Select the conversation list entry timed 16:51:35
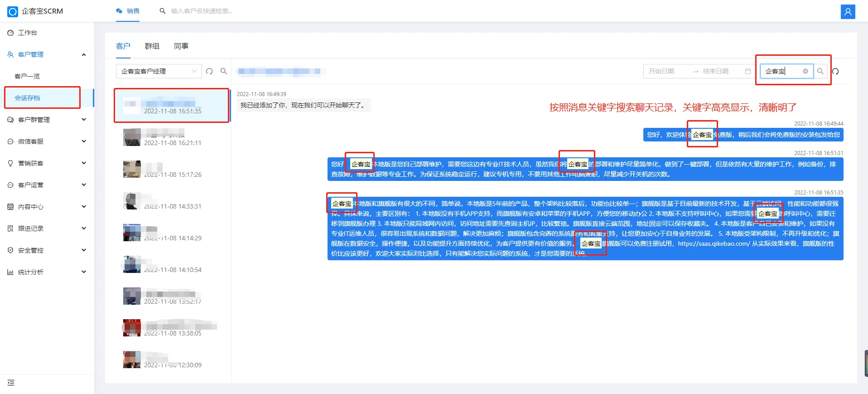868x394 pixels. tap(172, 106)
